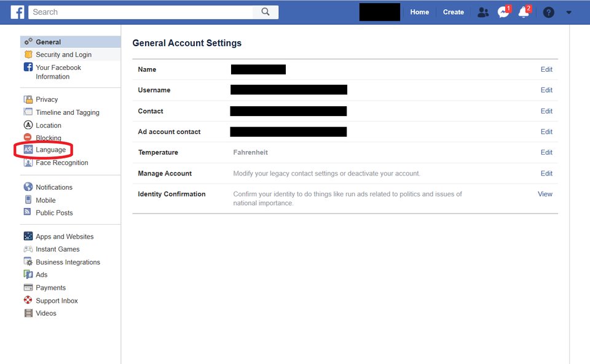
Task: Open Messenger notifications icon
Action: (503, 12)
